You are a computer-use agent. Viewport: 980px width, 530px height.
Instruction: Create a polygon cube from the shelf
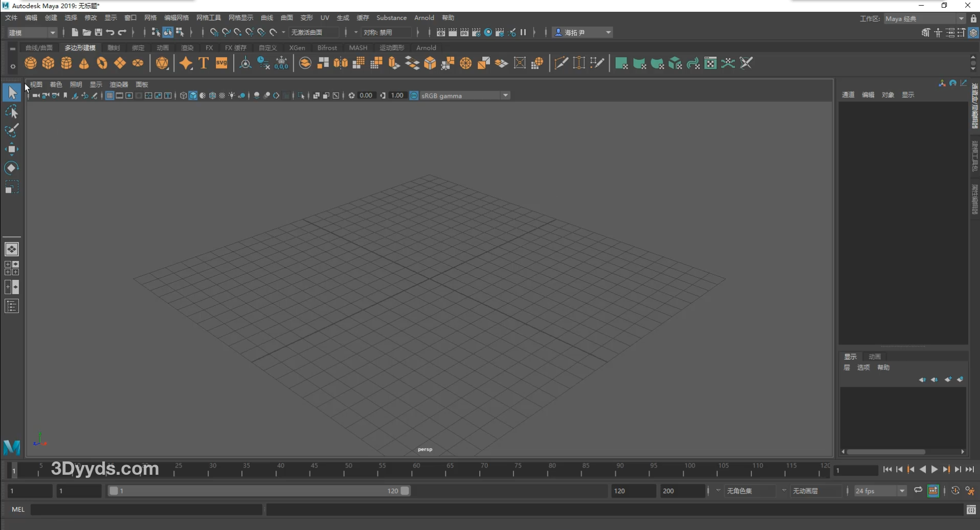[x=49, y=63]
